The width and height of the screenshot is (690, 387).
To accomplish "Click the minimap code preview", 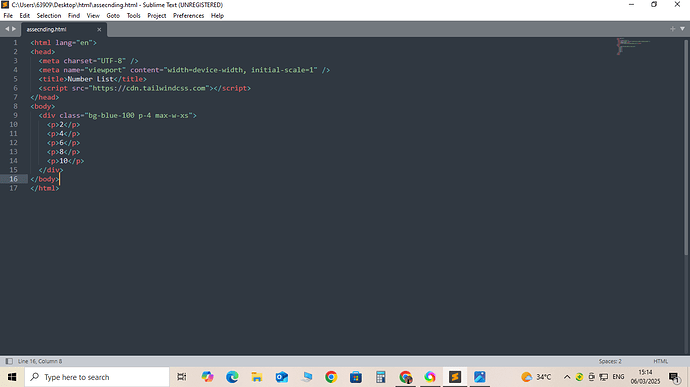I will [x=634, y=46].
